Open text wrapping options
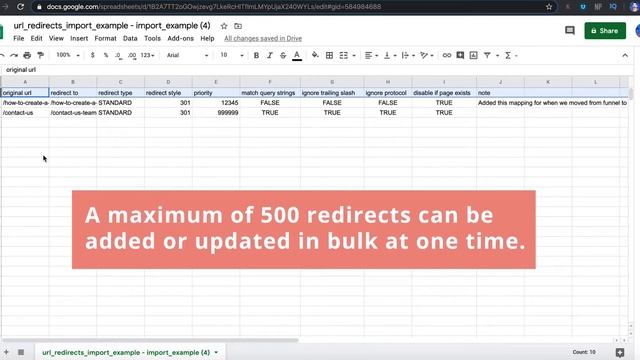Image resolution: width=640 pixels, height=360 pixels. (408, 55)
